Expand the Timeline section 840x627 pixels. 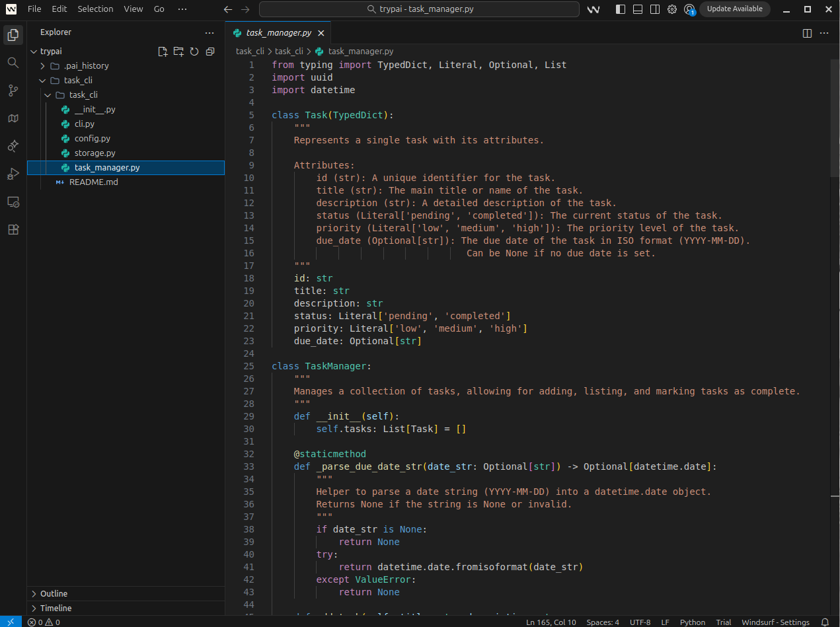tap(56, 608)
